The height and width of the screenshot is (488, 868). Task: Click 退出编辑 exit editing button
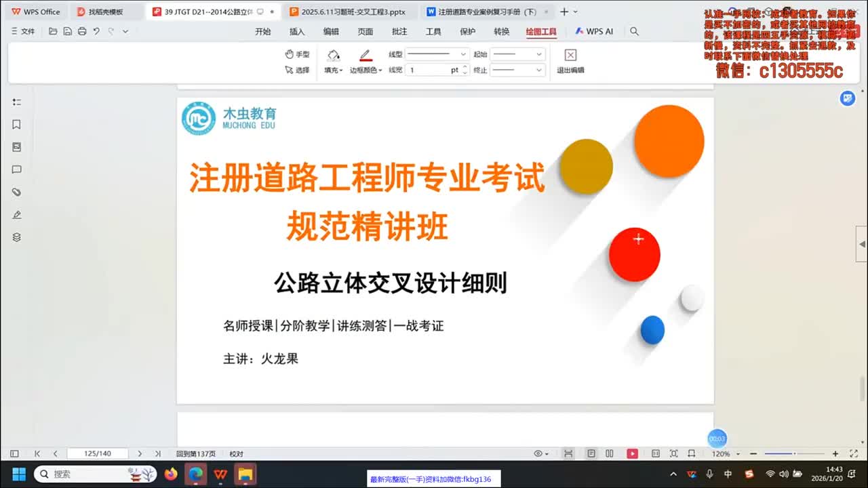click(570, 61)
